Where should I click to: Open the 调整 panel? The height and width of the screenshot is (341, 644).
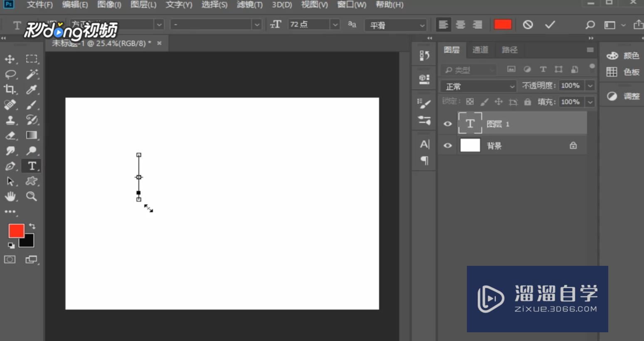(623, 96)
